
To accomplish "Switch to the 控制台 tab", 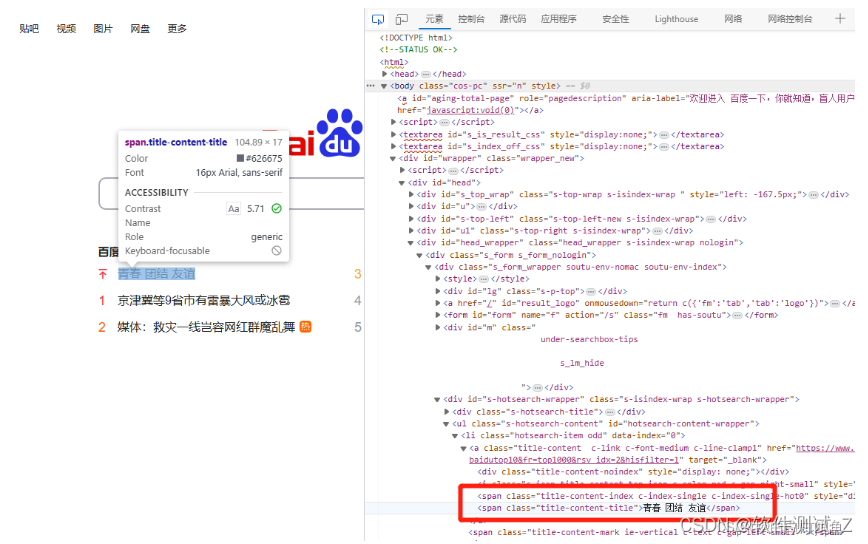I will click(x=471, y=19).
